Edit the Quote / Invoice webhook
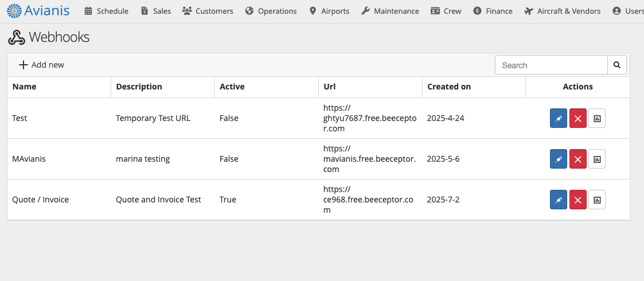The height and width of the screenshot is (281, 644). 558,200
